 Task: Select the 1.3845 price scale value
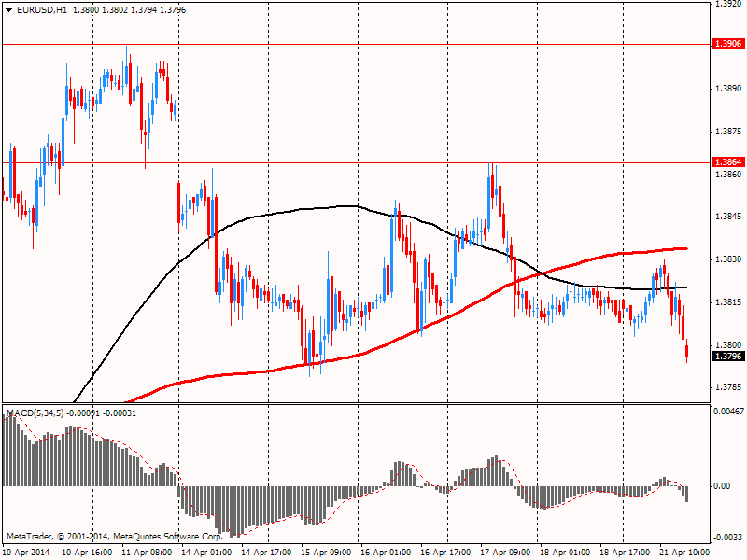click(729, 217)
